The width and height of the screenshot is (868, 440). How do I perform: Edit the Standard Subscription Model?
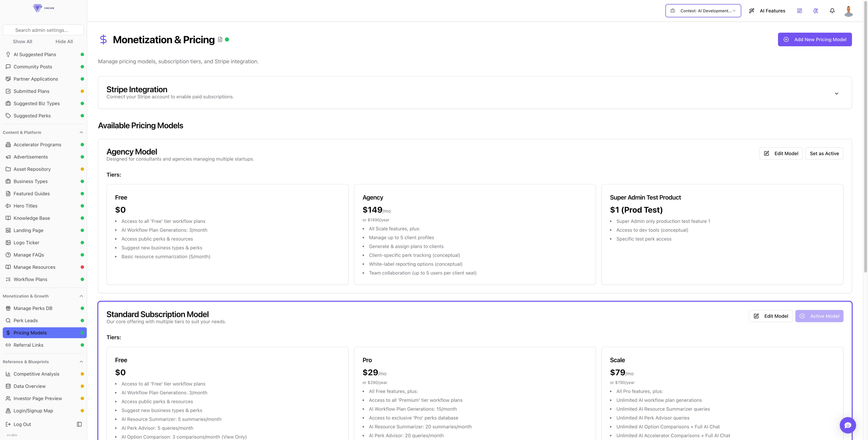(771, 316)
